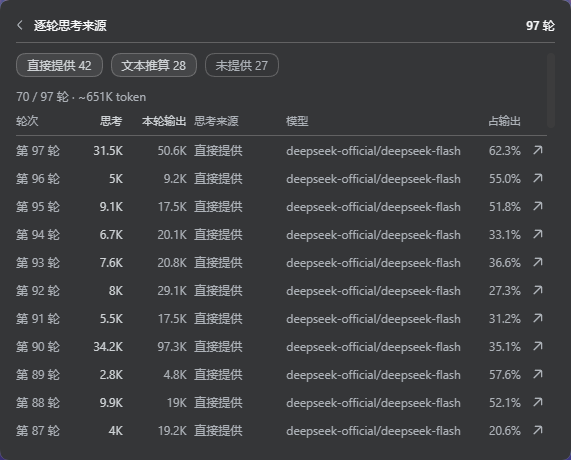Select the 第 97 轮 row label
Viewport: 571px width, 460px height.
coord(38,150)
